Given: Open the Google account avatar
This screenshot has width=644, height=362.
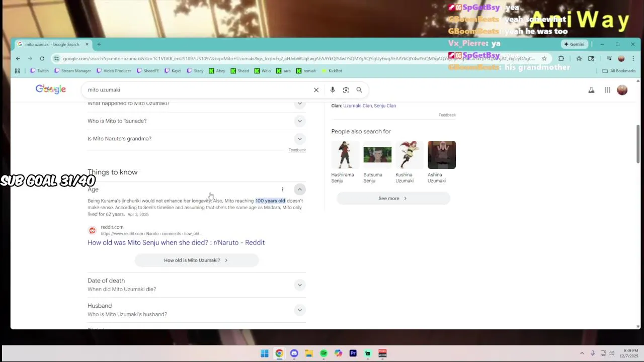Looking at the screenshot, I should (622, 90).
